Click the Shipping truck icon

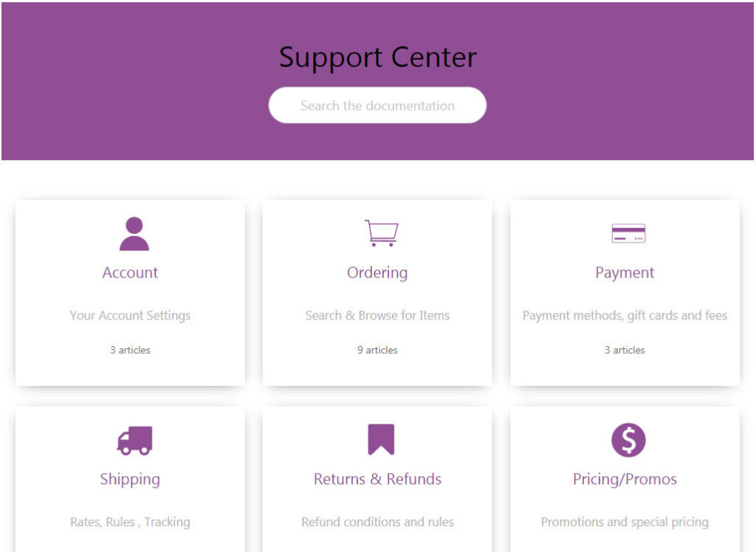134,440
